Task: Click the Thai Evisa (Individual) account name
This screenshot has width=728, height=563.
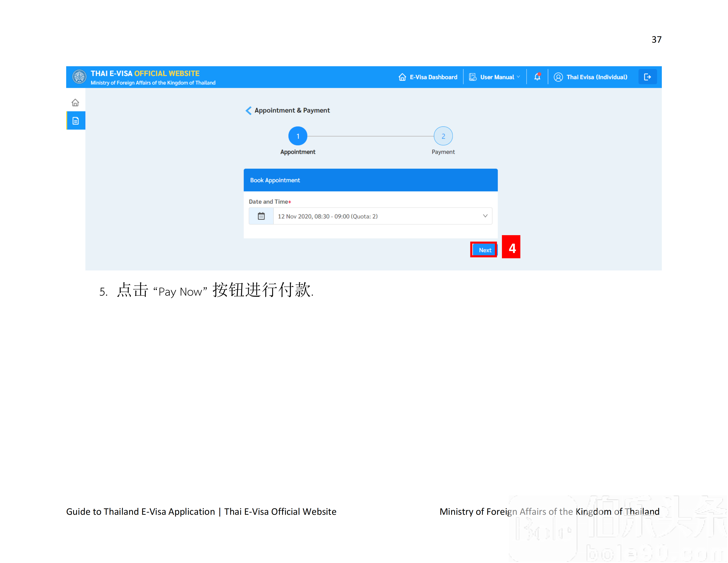Action: coord(597,77)
